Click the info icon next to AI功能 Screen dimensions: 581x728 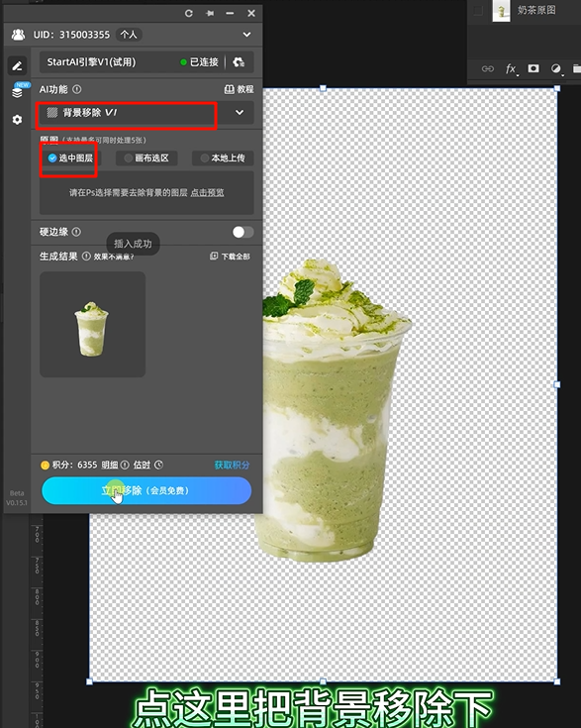[77, 89]
